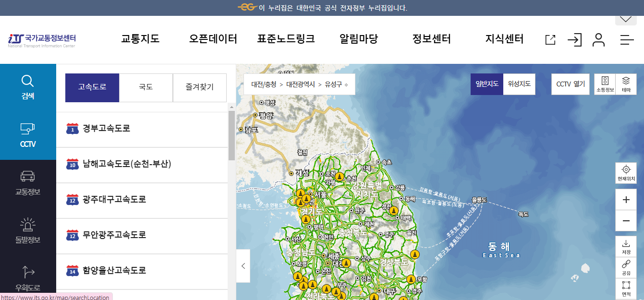The height and width of the screenshot is (300, 644).
Task: Enable 일반지도 standard map view
Action: pyautogui.click(x=486, y=84)
